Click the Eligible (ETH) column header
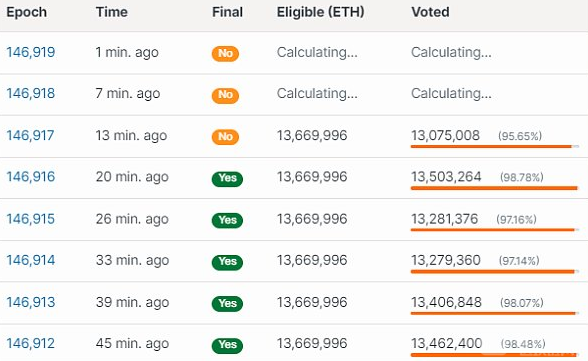Screen dimensions: 588x361 tap(321, 12)
